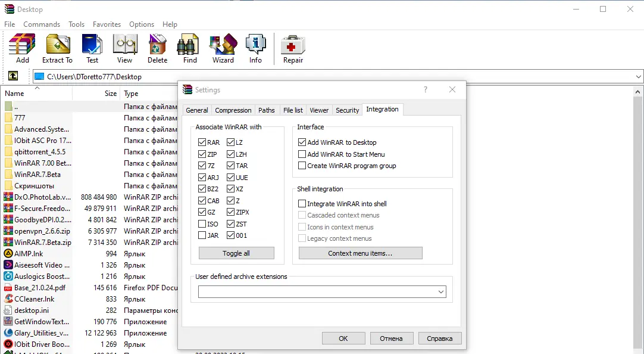Screen dimensions: 644x354
Task: Click the Settings dialog help question mark
Action: click(x=426, y=89)
